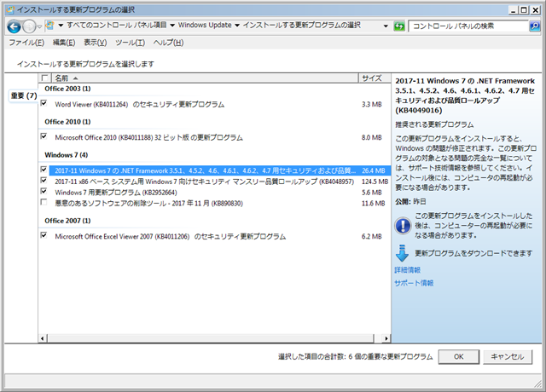546x392 pixels.
Task: Click the Back navigation arrow
Action: click(x=14, y=26)
